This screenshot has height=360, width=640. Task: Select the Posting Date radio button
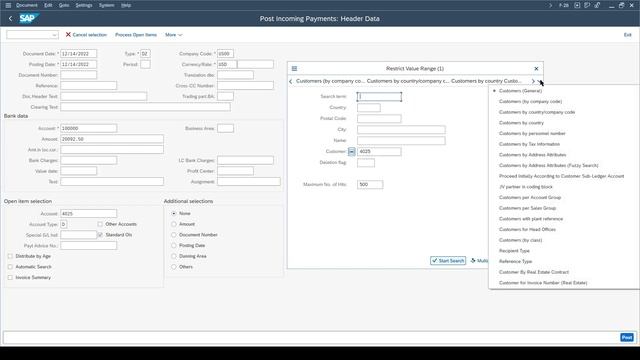pos(174,245)
